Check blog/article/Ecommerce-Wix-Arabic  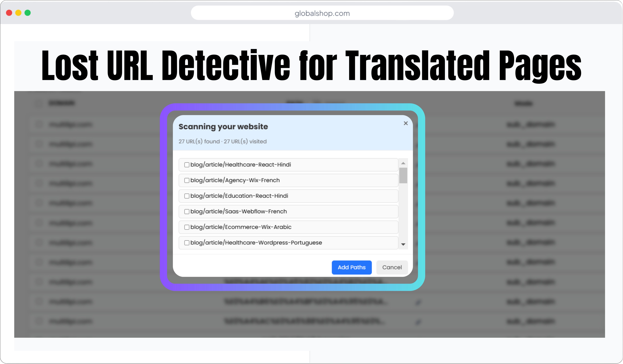pyautogui.click(x=187, y=227)
